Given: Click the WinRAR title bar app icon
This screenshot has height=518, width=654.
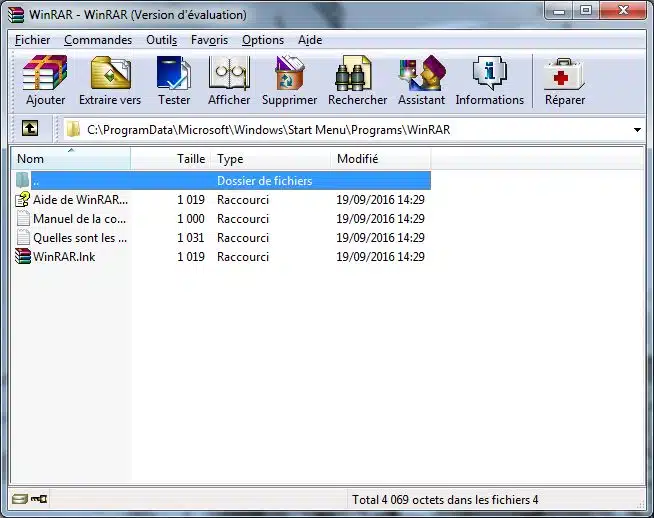Looking at the screenshot, I should tap(16, 15).
